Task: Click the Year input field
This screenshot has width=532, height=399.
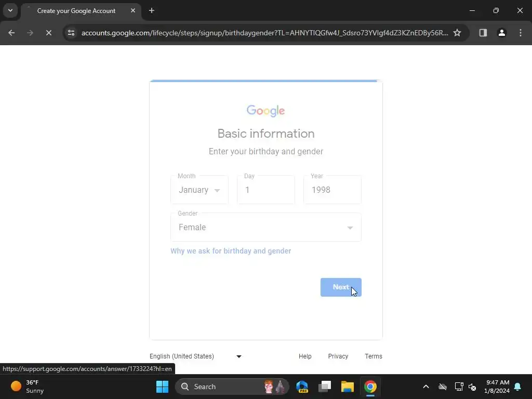Action: click(332, 190)
